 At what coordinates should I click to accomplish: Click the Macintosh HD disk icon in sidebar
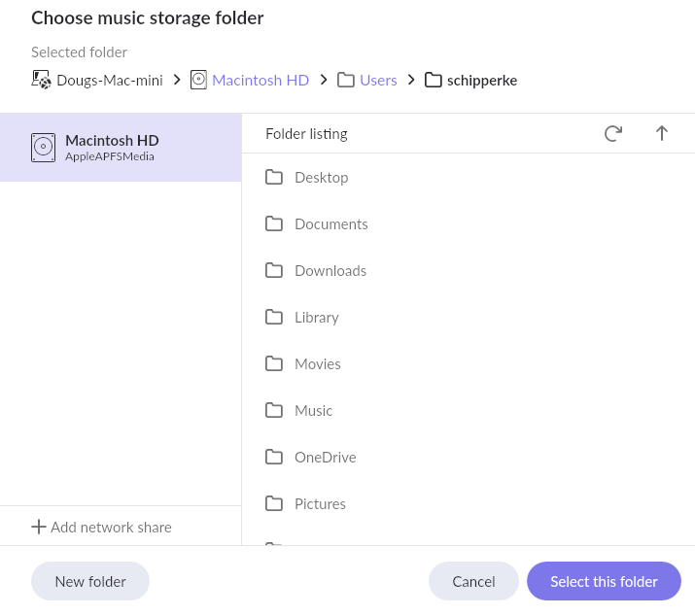click(43, 148)
